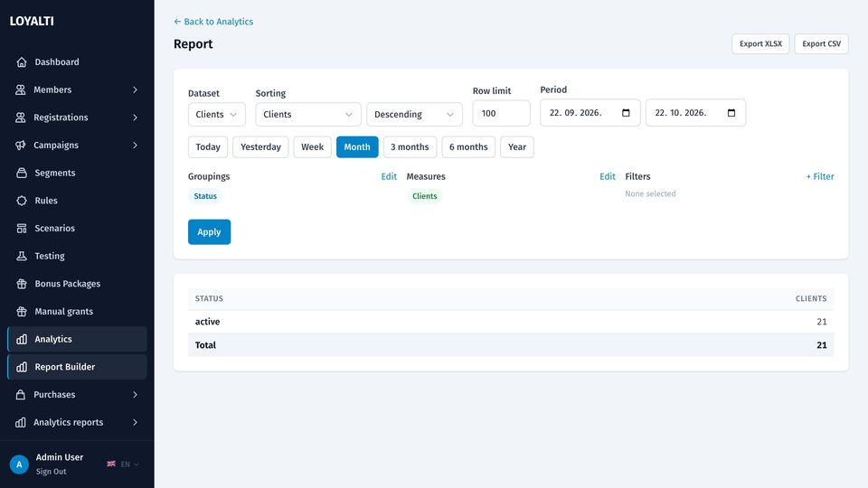Click the Bonus Packages gift icon

[x=22, y=283]
